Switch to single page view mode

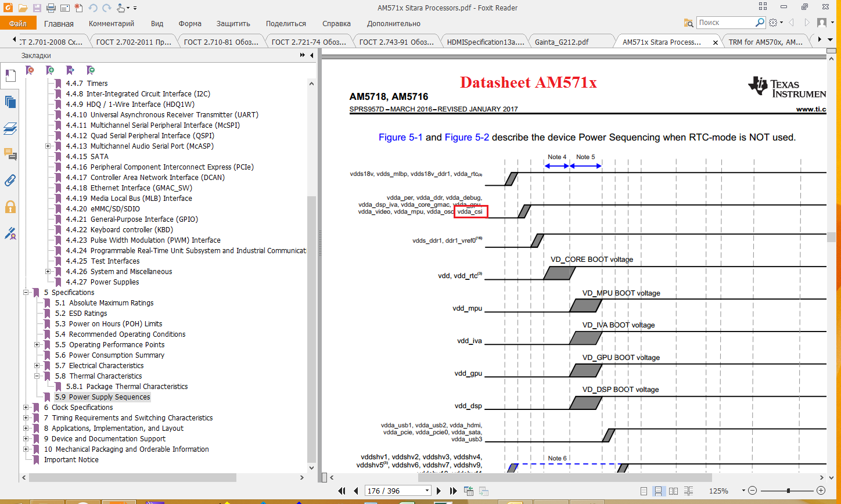pyautogui.click(x=645, y=491)
